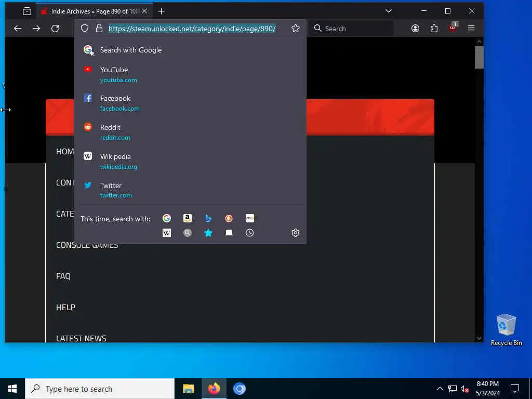Open the CONSOLE GAMES link
Screen dimensions: 532x399
pos(87,246)
